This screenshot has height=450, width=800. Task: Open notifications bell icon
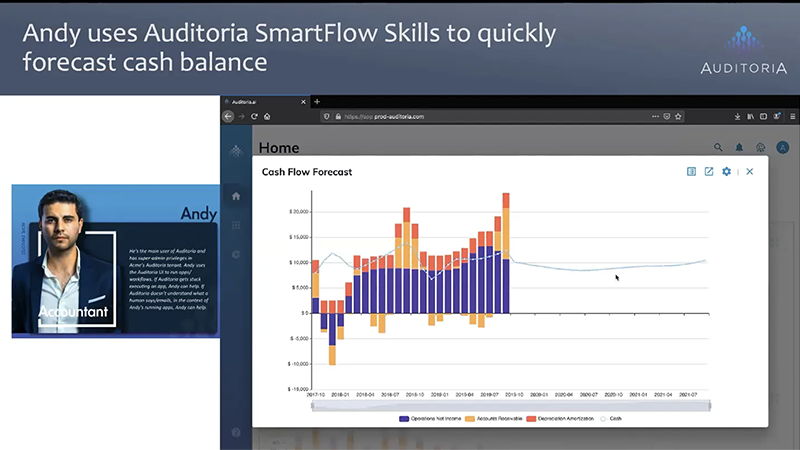[x=739, y=147]
